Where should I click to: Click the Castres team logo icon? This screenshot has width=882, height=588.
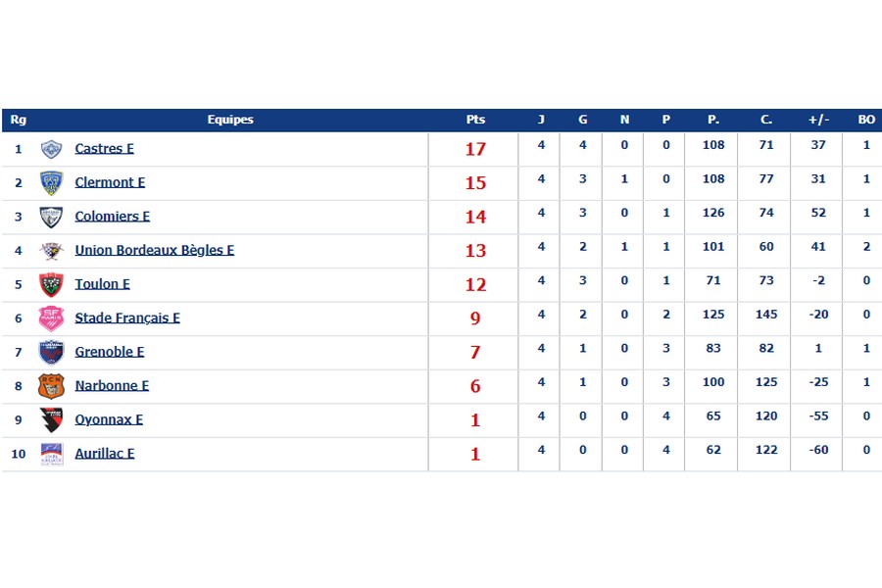[x=51, y=149]
